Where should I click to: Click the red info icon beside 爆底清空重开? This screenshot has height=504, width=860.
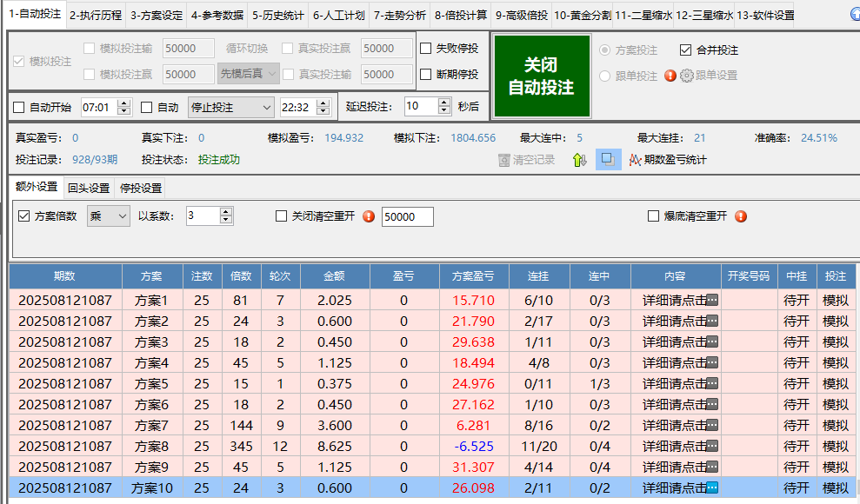click(740, 216)
